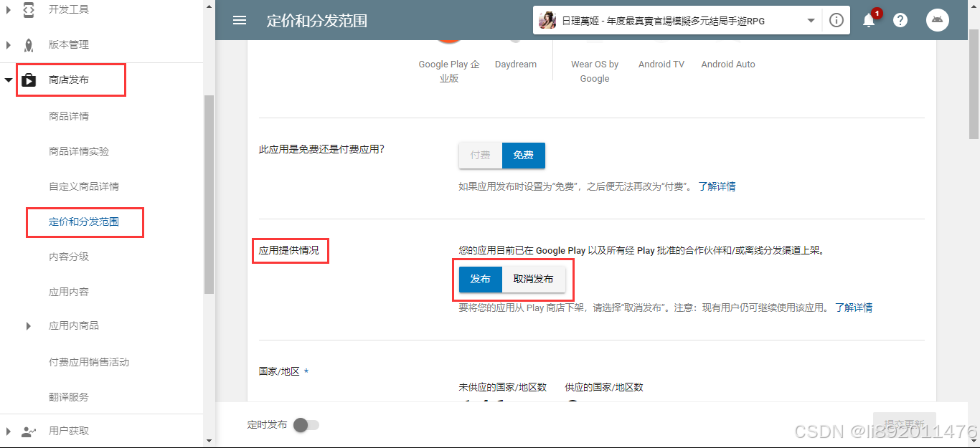
Task: Select the 发布 availability option
Action: click(x=480, y=280)
